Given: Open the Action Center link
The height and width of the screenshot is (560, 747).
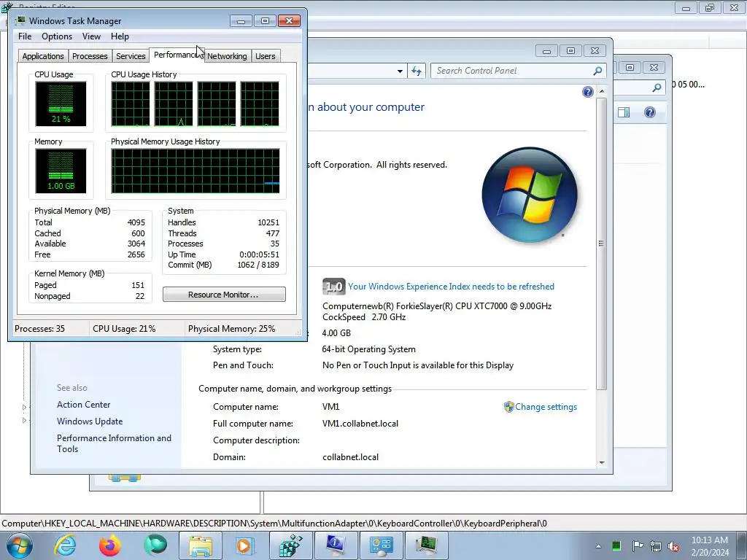Looking at the screenshot, I should click(83, 404).
